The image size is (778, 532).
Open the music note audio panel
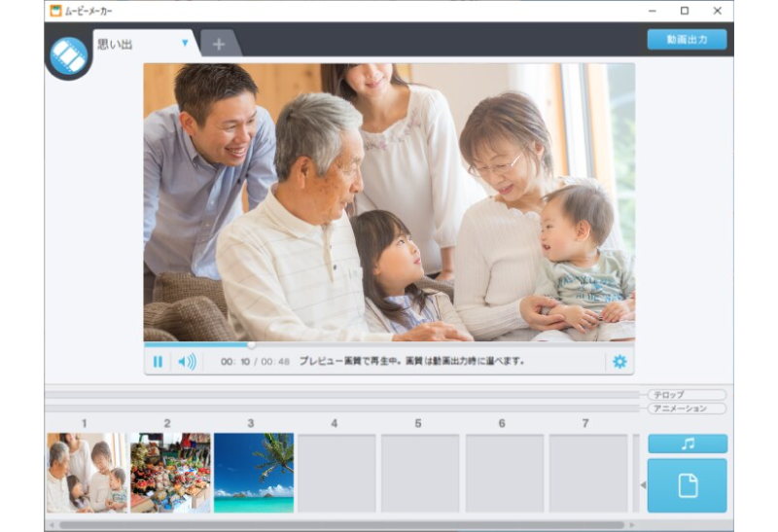click(688, 443)
